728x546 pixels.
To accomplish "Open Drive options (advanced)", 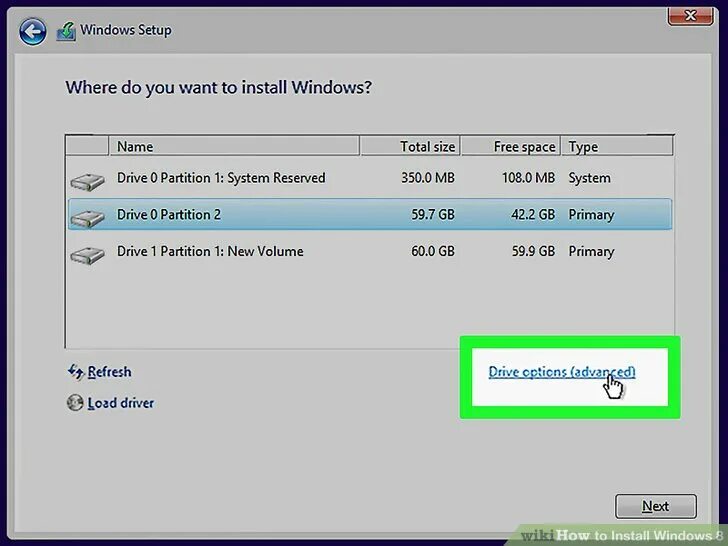I will pos(562,372).
